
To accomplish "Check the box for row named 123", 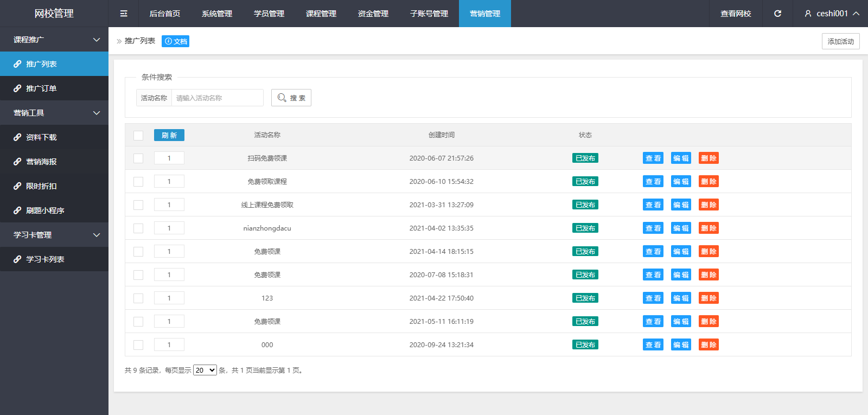I will 138,298.
